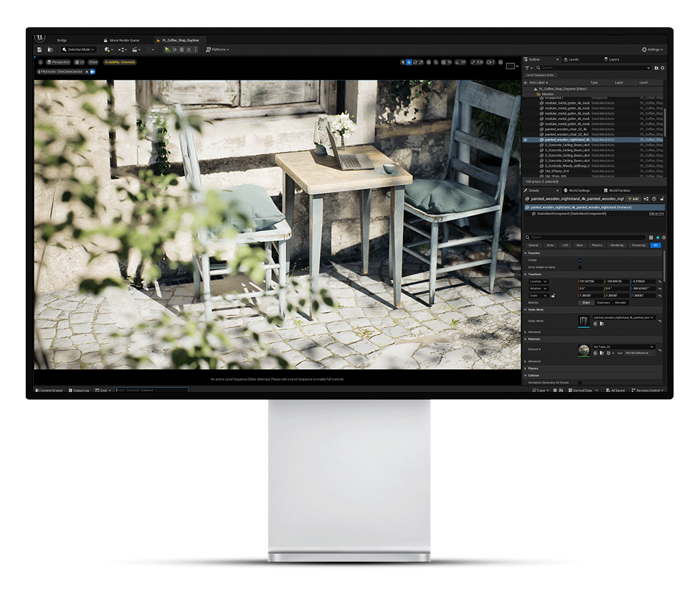Click the Unreal Engine logo icon
The width and height of the screenshot is (700, 594).
pos(41,38)
